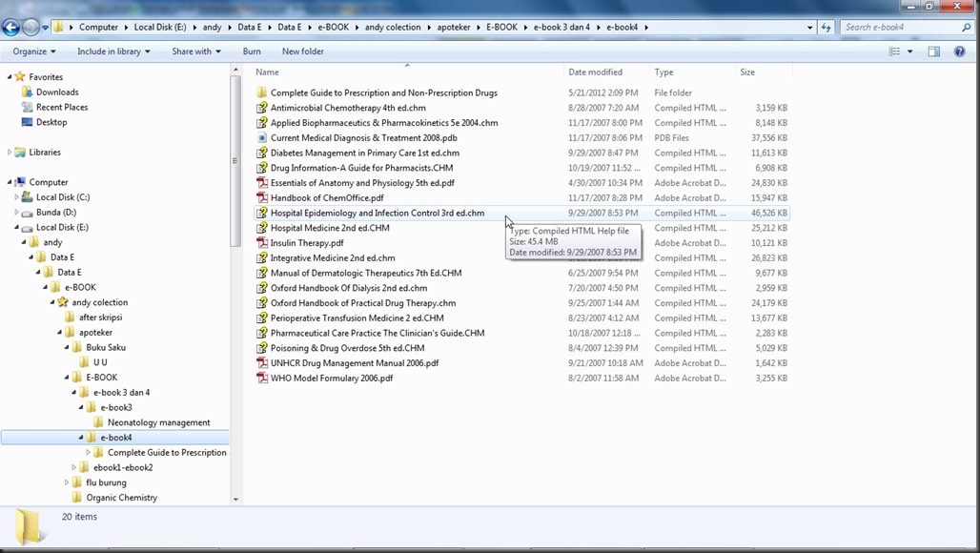The height and width of the screenshot is (553, 980).
Task: Select Handbook of ChemOffice.pdf icon
Action: tap(262, 197)
